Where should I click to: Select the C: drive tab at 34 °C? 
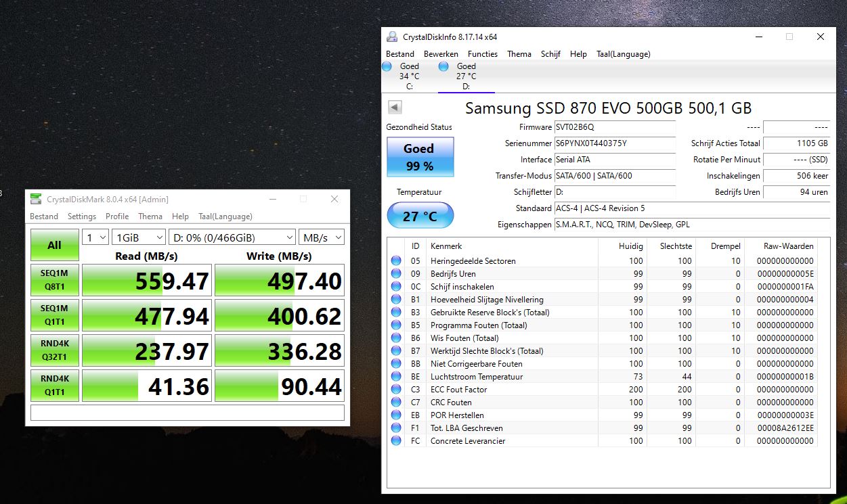coord(409,76)
